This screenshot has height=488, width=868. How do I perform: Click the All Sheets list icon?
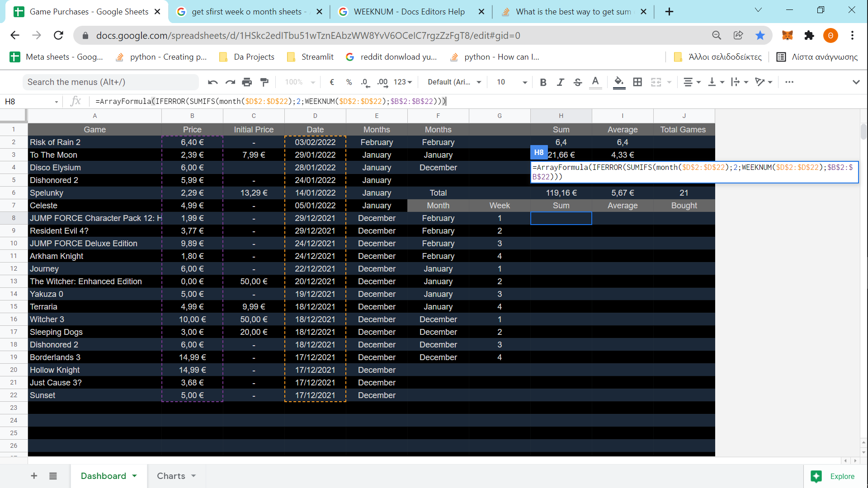click(53, 476)
